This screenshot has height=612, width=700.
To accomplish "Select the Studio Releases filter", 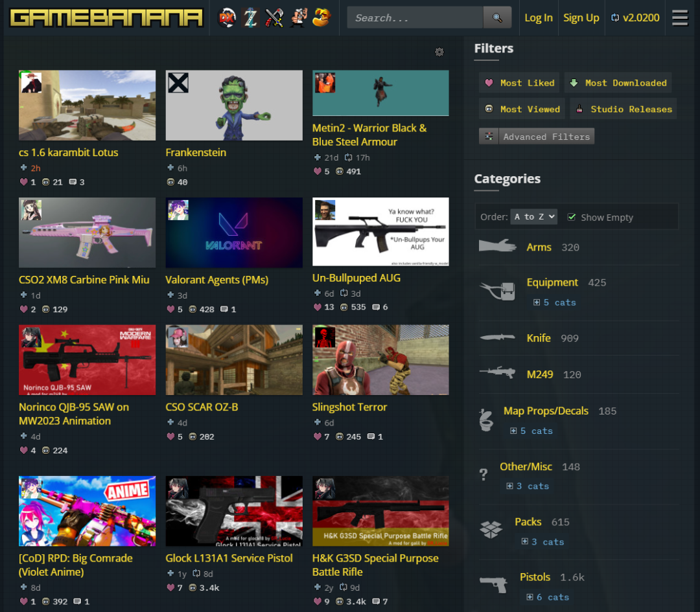I will (624, 109).
